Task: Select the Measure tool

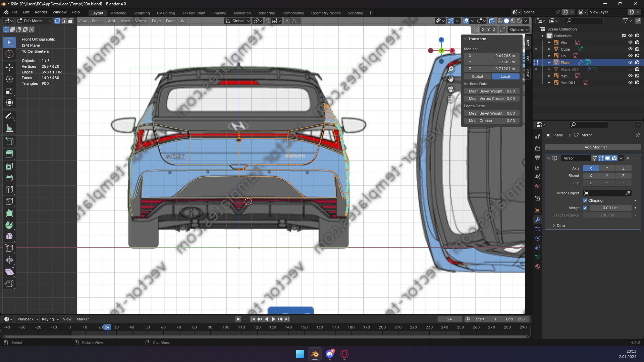Action: (9, 128)
